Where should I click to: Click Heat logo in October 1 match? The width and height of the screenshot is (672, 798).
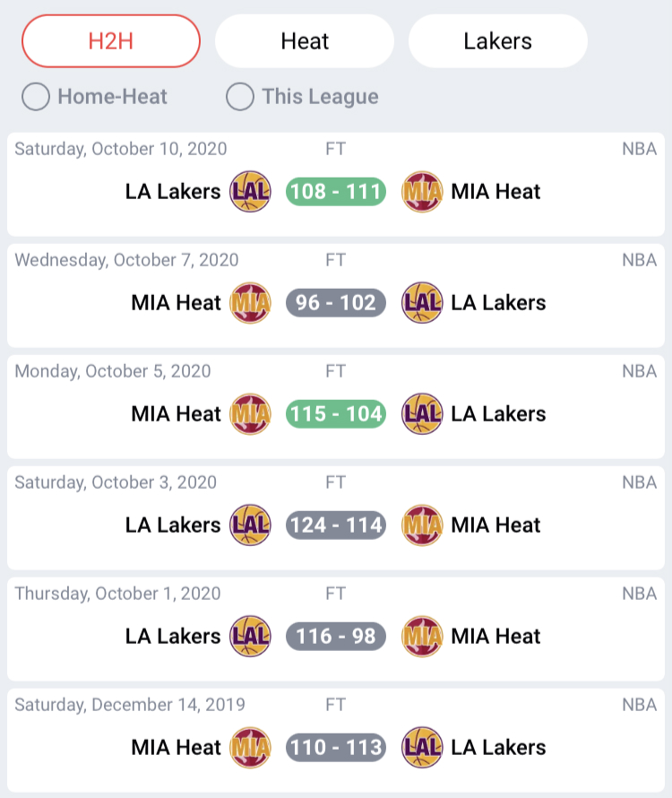422,637
